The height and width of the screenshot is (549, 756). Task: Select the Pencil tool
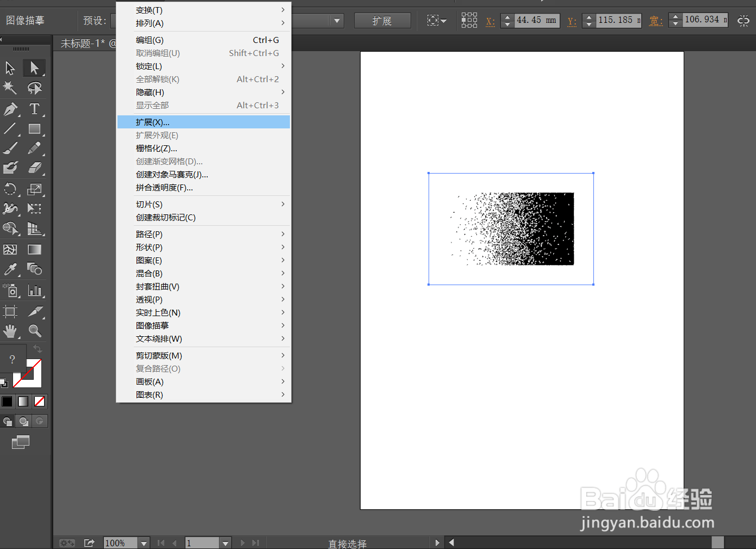coord(34,148)
